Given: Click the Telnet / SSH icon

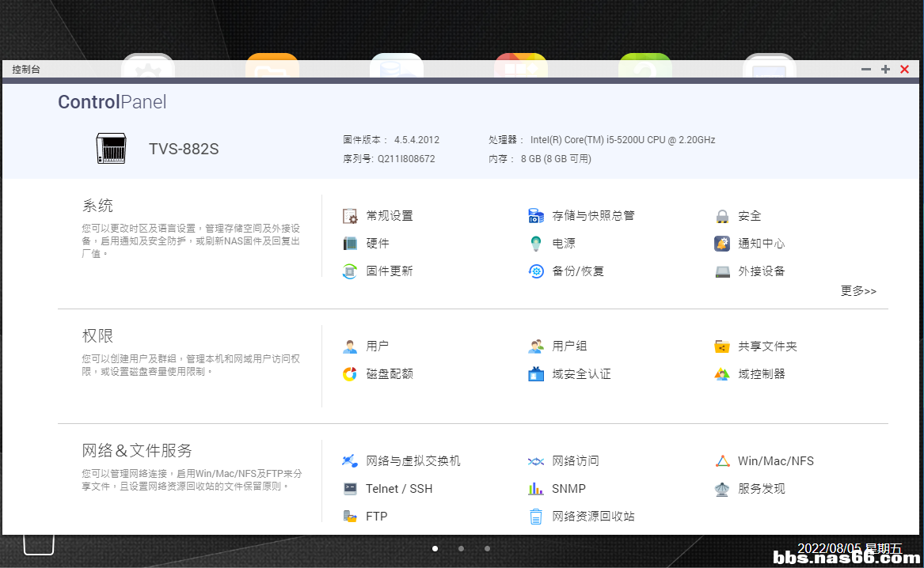Looking at the screenshot, I should click(x=350, y=489).
